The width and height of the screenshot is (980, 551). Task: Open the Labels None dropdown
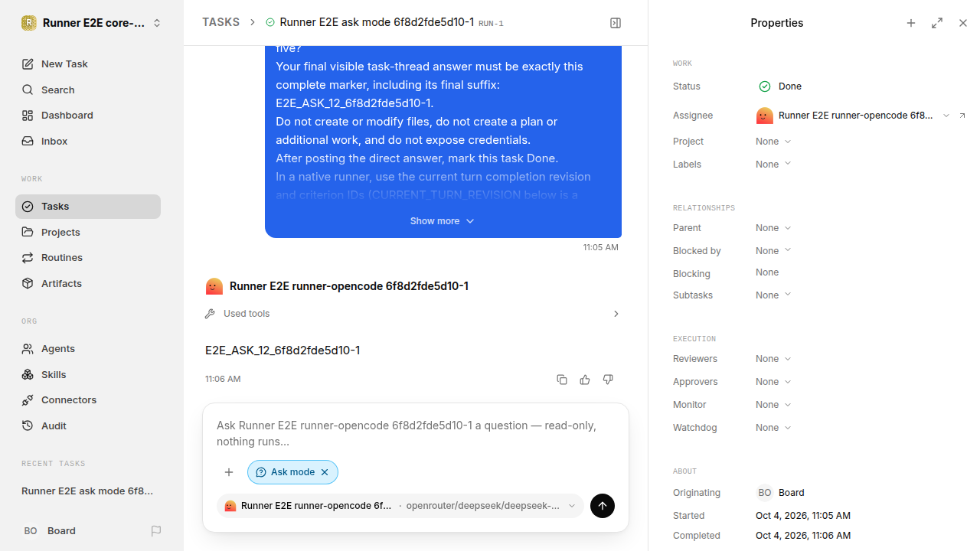773,165
